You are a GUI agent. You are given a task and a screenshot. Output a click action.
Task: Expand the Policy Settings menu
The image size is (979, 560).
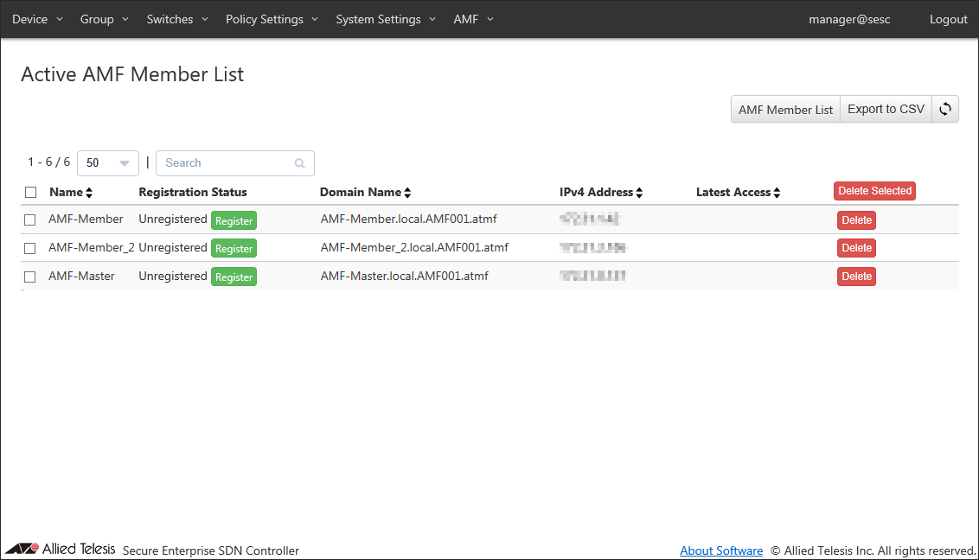pyautogui.click(x=272, y=19)
